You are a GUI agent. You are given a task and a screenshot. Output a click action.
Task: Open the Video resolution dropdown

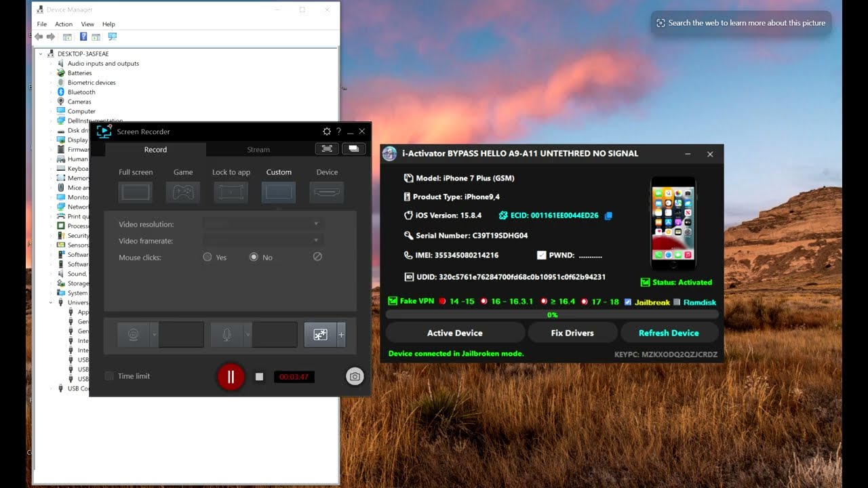(x=263, y=224)
